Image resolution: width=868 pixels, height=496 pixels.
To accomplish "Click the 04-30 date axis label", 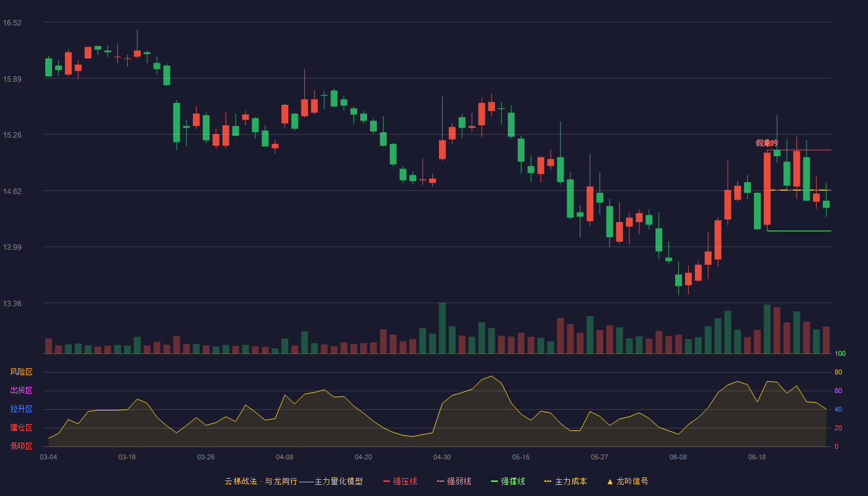I will pos(442,457).
